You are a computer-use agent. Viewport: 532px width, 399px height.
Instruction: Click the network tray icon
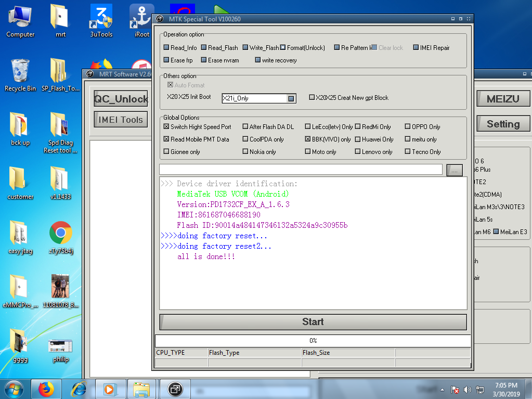click(480, 390)
